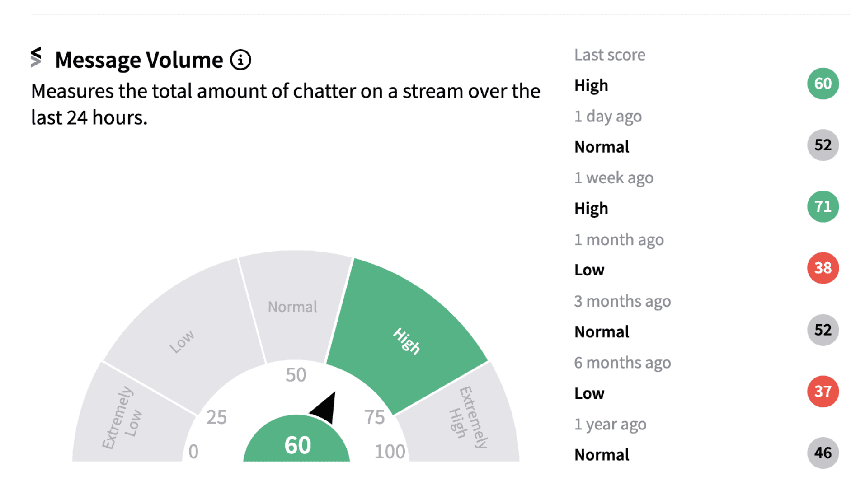Select the Normal gauge segment
865x504 pixels.
294,307
